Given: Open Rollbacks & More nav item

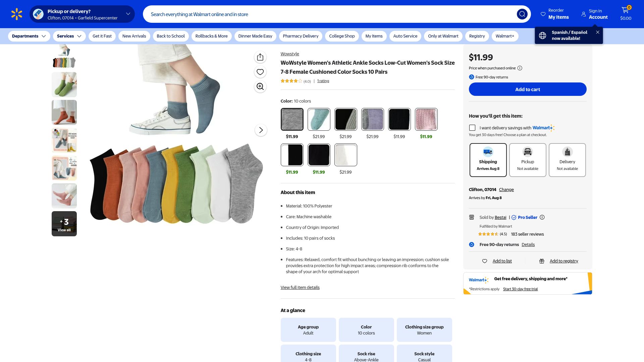Looking at the screenshot, I should click(211, 36).
